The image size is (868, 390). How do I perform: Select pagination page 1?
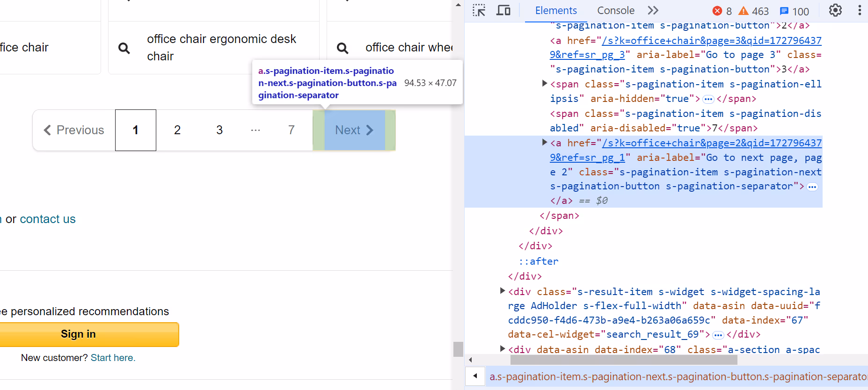[136, 130]
